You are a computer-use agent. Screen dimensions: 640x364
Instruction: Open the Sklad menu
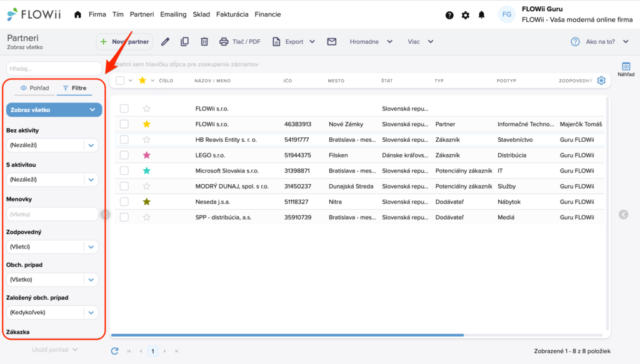pos(201,15)
